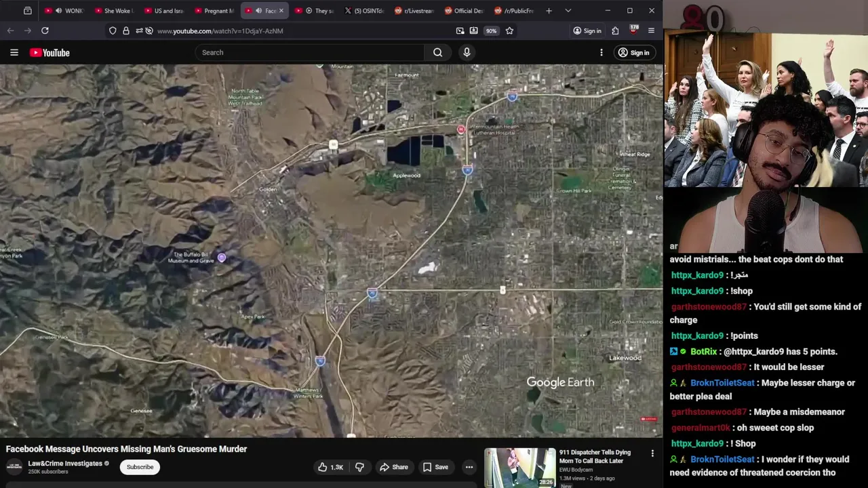This screenshot has width=868, height=488.
Task: Open the site permissions icon beside padlock
Action: click(138, 30)
